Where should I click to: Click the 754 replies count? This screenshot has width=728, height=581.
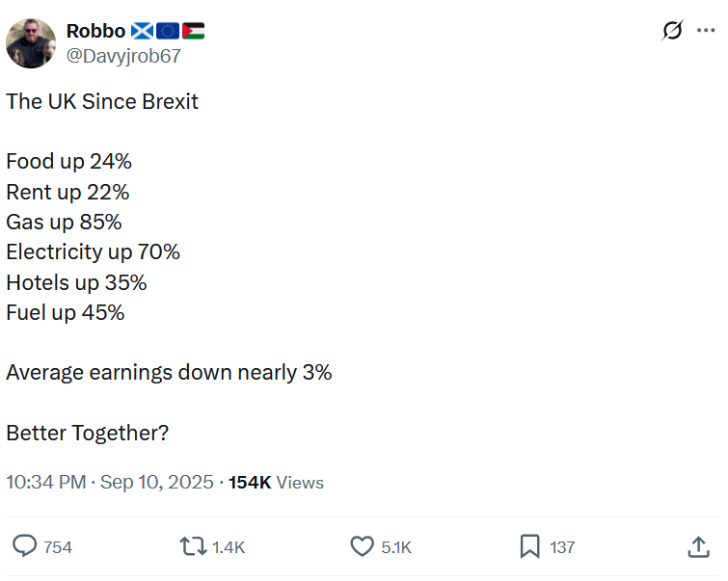[x=58, y=547]
